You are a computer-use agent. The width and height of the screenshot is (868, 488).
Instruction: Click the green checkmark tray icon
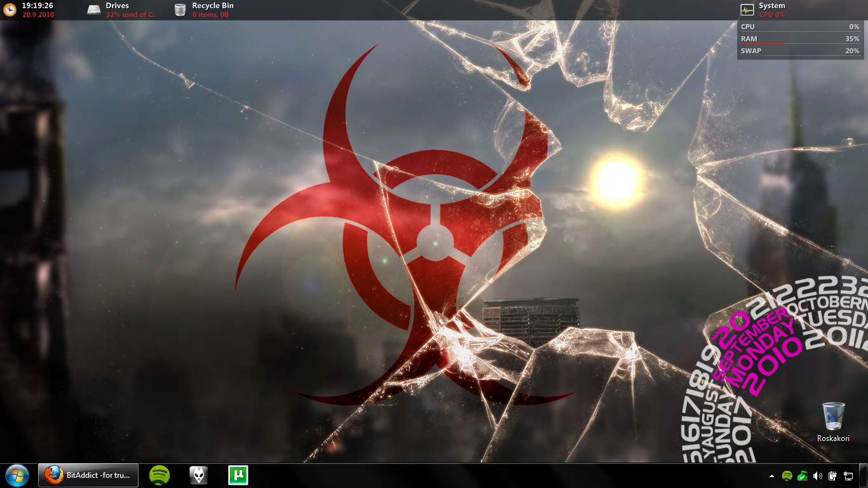coord(803,476)
